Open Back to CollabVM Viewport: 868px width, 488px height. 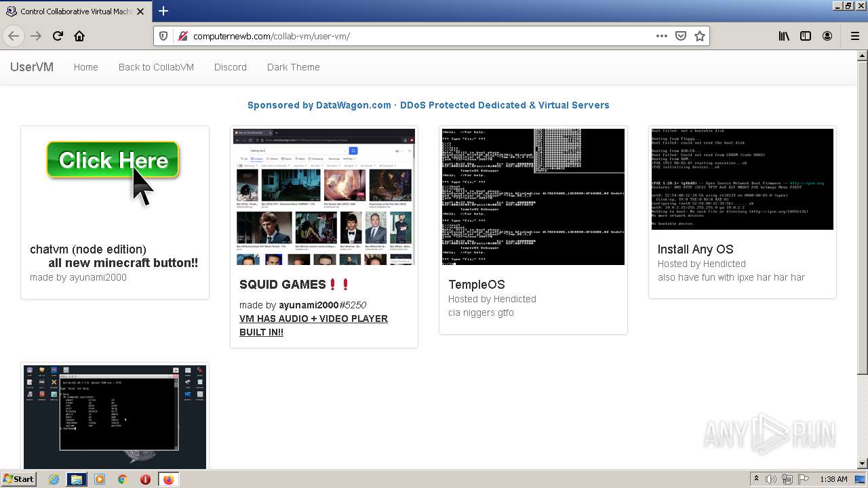(156, 67)
